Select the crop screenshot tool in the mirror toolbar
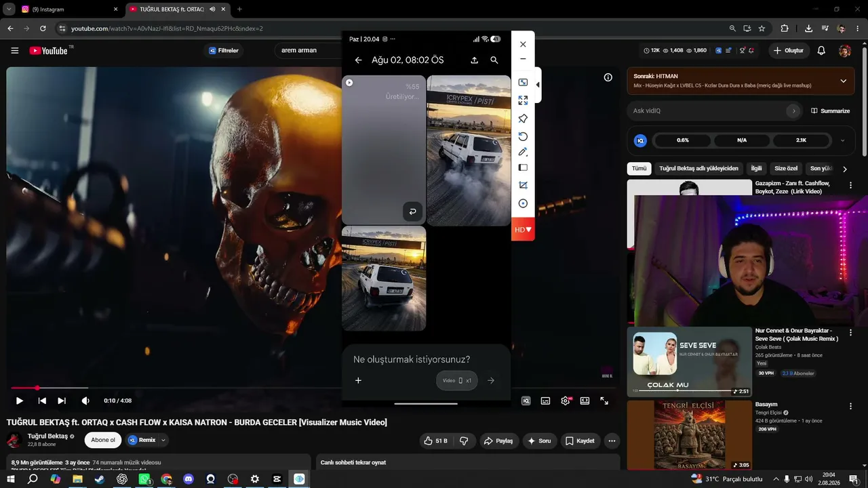Image resolution: width=868 pixels, height=488 pixels. coord(523,185)
